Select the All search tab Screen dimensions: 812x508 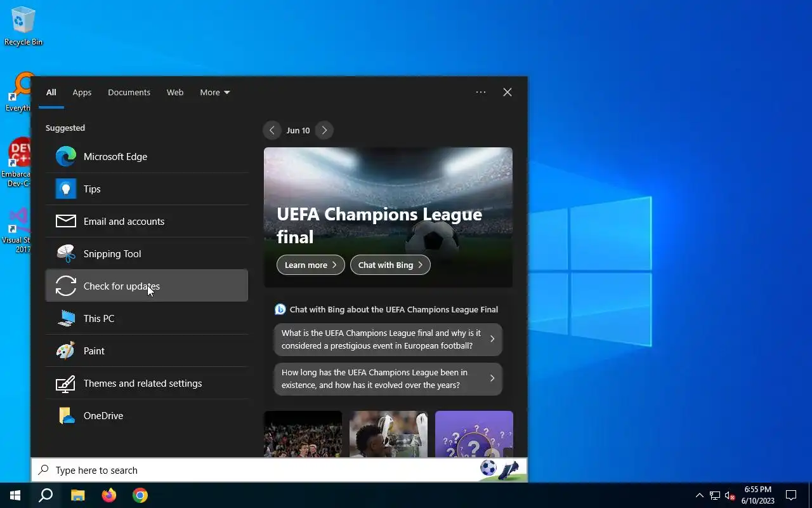click(51, 92)
